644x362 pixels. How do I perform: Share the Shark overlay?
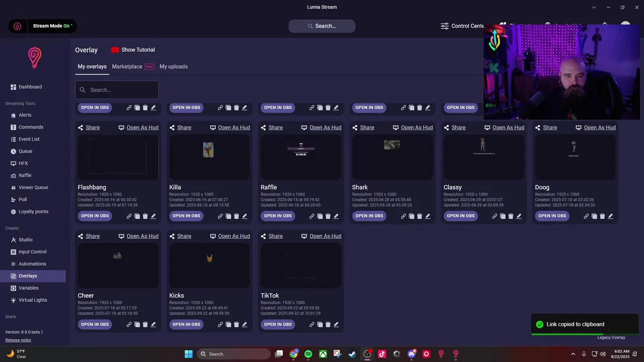click(x=362, y=128)
